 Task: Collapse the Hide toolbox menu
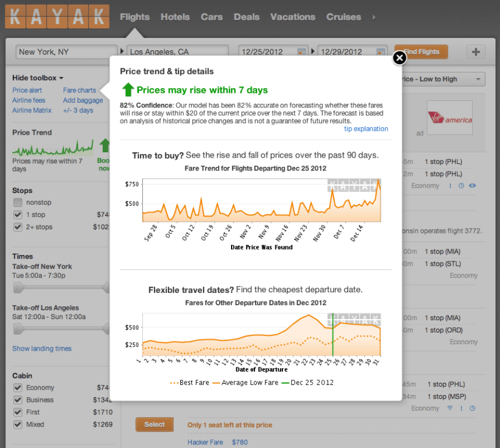pos(38,78)
